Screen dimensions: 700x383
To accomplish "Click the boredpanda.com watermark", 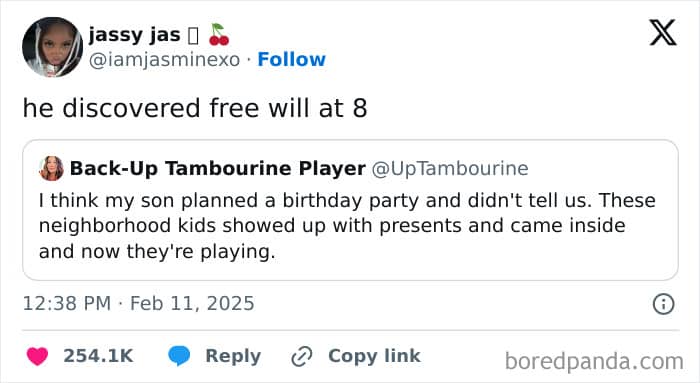I will (x=594, y=361).
